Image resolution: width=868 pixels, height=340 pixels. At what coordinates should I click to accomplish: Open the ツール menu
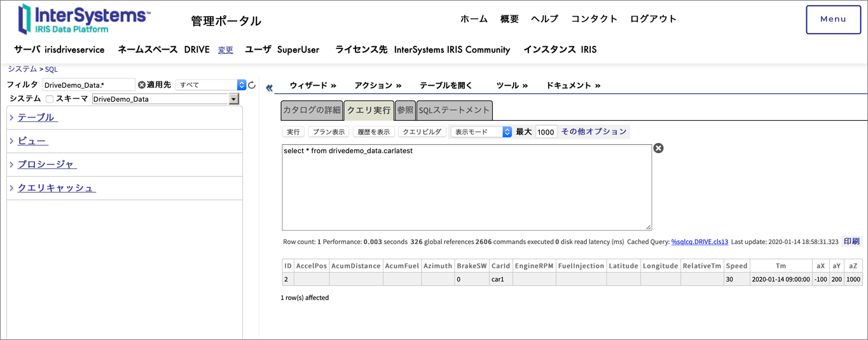click(x=512, y=85)
